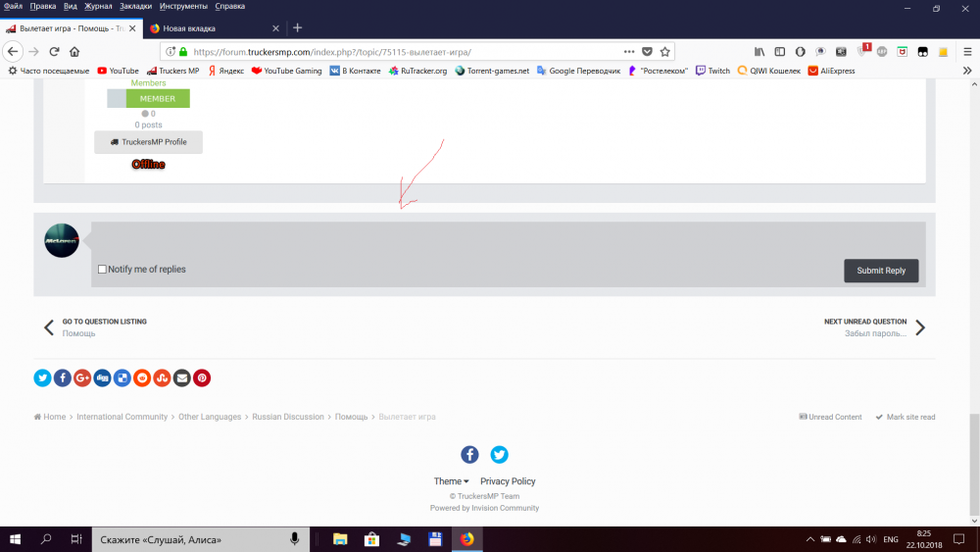The height and width of the screenshot is (552, 980).
Task: Open Firefox taskbar icon
Action: tap(466, 539)
